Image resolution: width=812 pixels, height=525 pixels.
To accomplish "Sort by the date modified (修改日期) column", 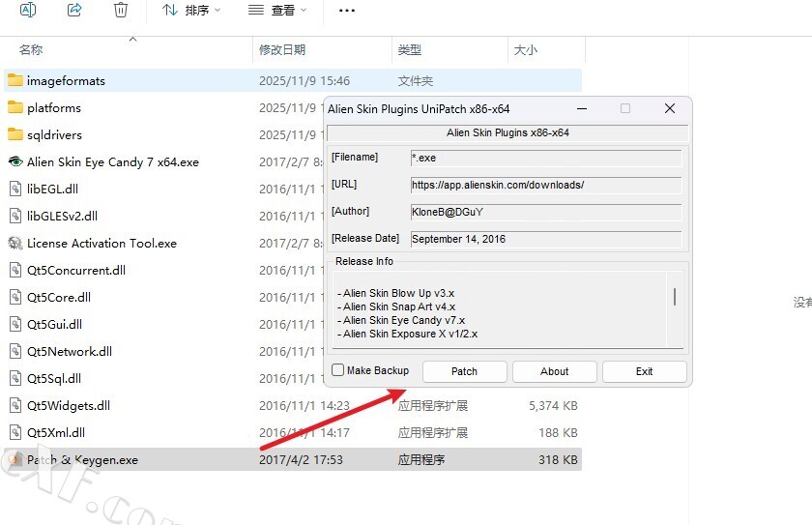I will pos(282,50).
